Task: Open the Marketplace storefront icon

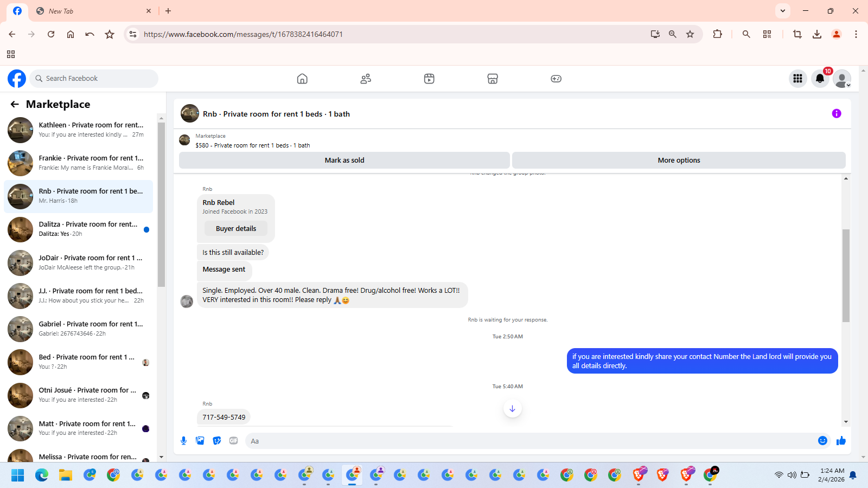Action: click(x=493, y=79)
